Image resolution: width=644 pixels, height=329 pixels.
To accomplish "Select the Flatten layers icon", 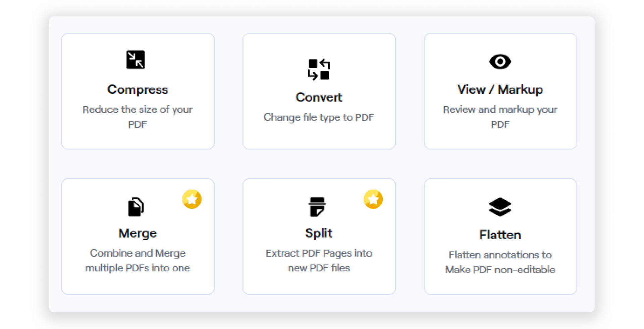I will click(500, 206).
